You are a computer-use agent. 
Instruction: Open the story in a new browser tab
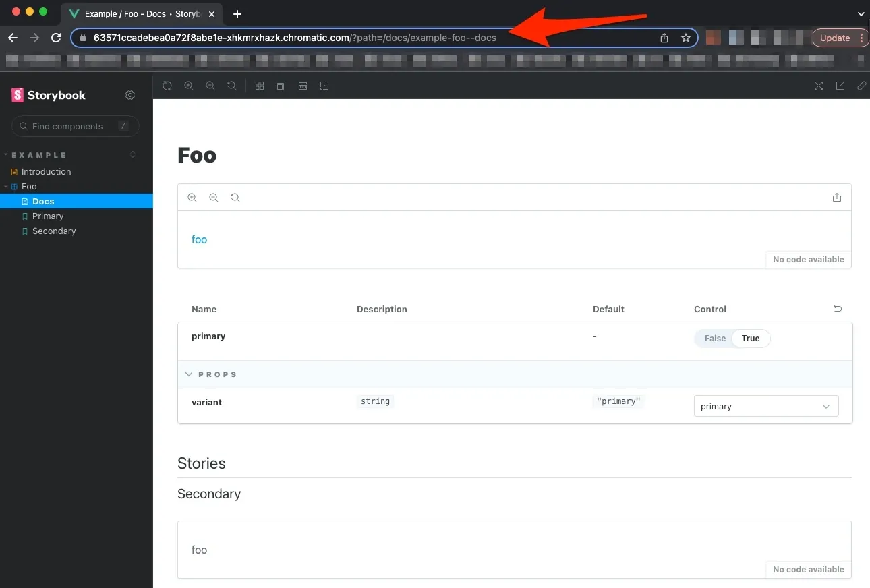point(840,86)
